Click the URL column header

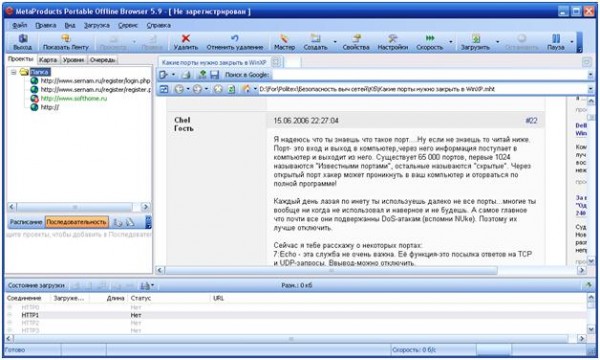click(x=218, y=298)
